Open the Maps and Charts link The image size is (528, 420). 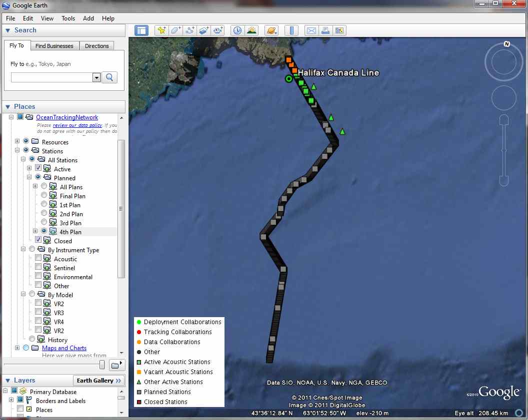click(x=64, y=348)
